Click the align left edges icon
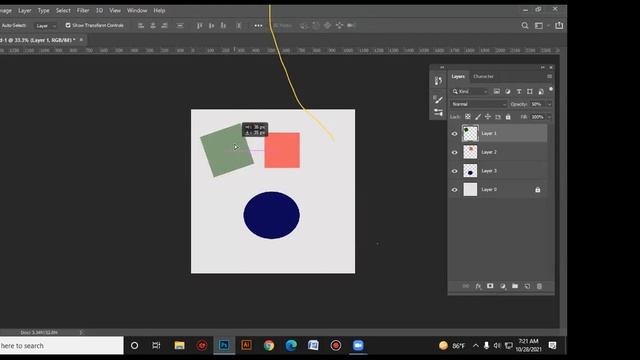The width and height of the screenshot is (640, 360). point(141,25)
